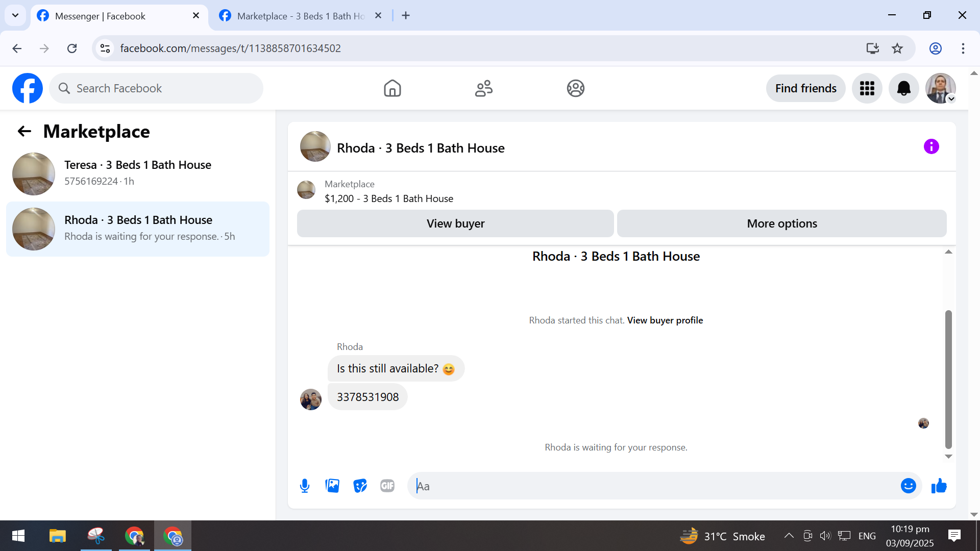
Task: Open the Snipping Tool taskbar icon
Action: tap(96, 536)
